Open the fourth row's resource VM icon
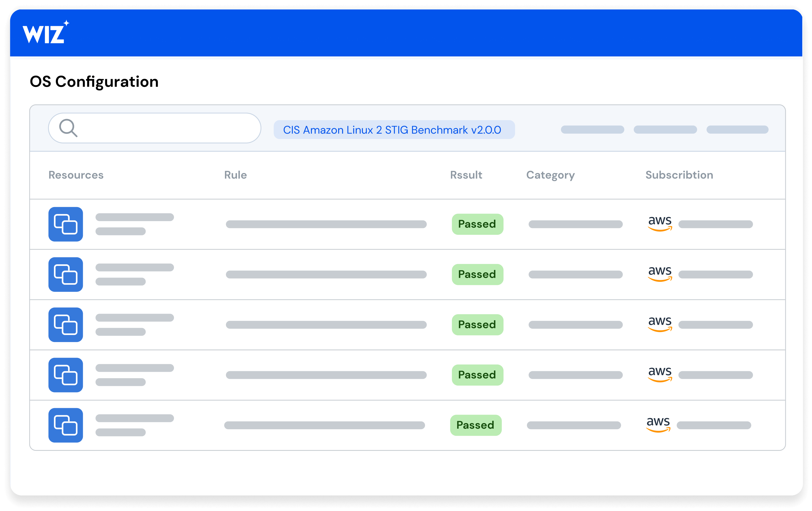The width and height of the screenshot is (812, 511). tap(66, 375)
